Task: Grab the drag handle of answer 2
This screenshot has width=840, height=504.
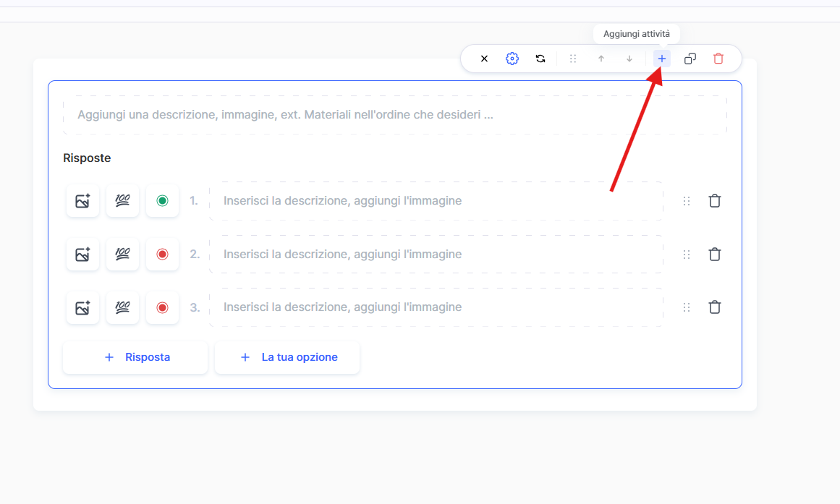Action: 687,255
